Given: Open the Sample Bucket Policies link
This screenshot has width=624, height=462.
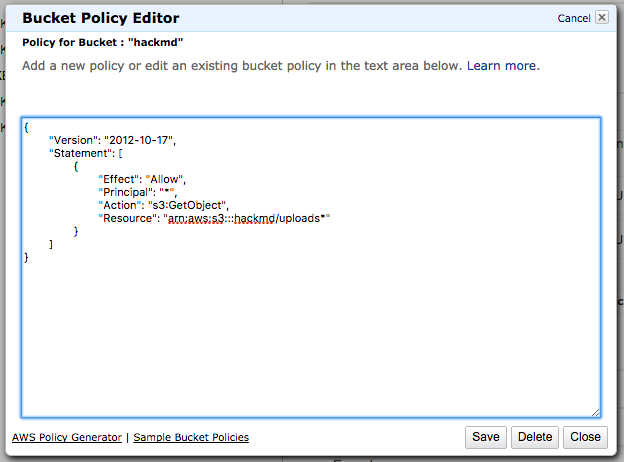Looking at the screenshot, I should (191, 437).
